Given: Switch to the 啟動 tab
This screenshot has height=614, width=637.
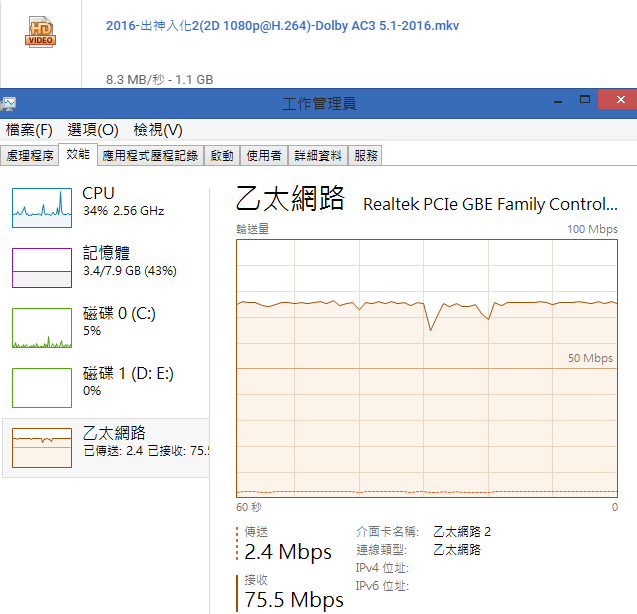Looking at the screenshot, I should (222, 155).
